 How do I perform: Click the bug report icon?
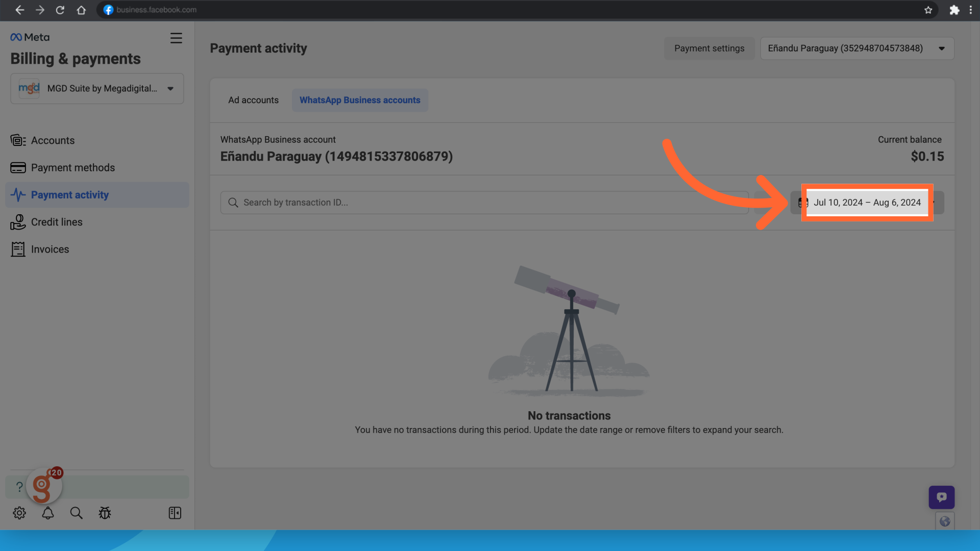click(105, 513)
